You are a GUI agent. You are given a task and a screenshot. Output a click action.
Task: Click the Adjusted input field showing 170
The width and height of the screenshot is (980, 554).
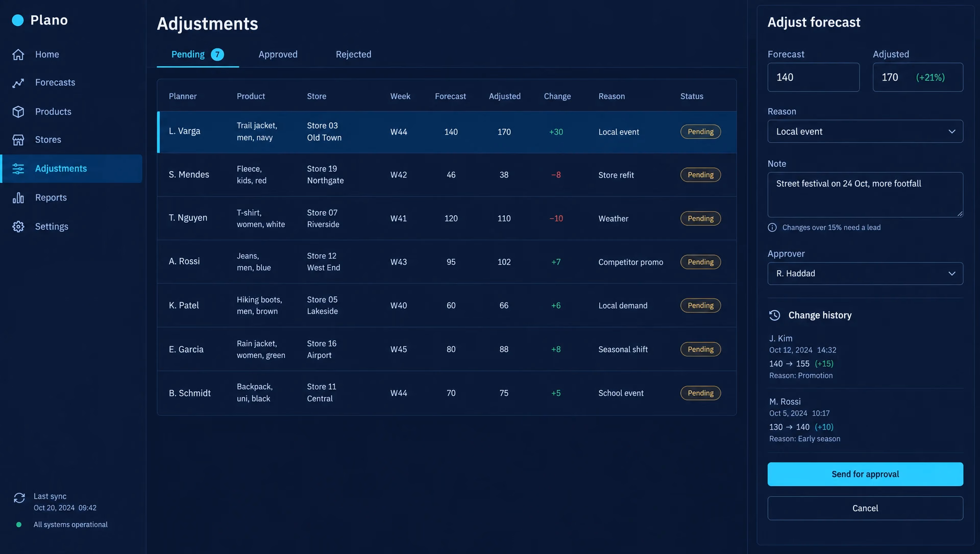(918, 78)
